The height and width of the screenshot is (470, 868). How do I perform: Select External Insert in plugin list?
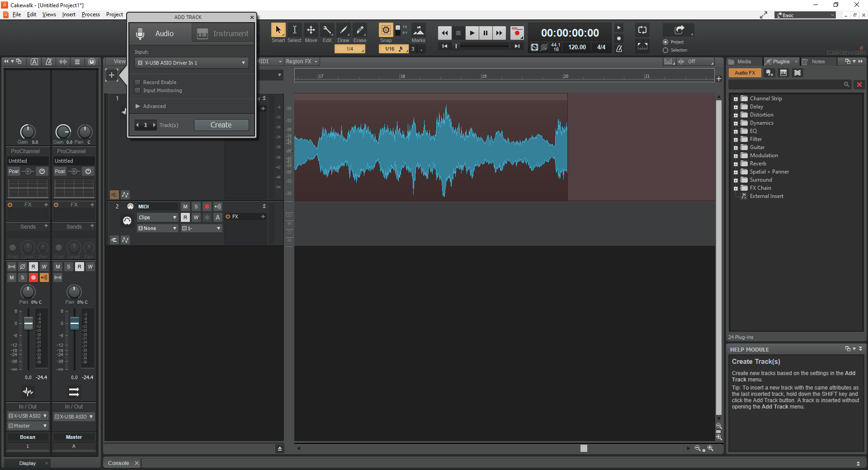(766, 196)
